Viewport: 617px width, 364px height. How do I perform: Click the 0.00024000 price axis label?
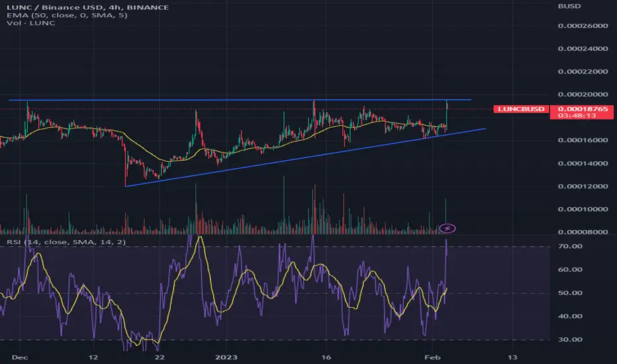click(x=583, y=49)
